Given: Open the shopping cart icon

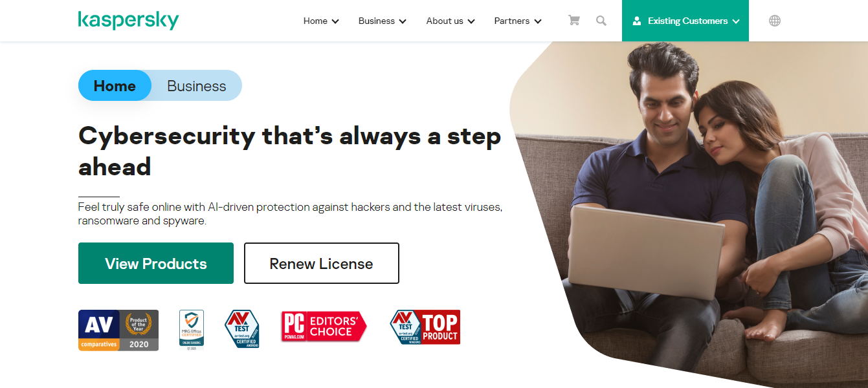Looking at the screenshot, I should (573, 21).
